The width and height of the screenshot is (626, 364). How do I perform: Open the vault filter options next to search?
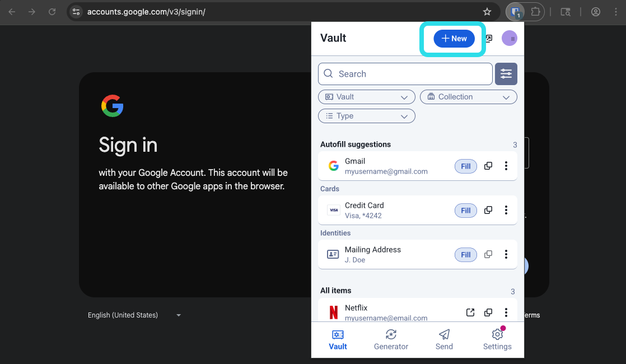(x=506, y=73)
